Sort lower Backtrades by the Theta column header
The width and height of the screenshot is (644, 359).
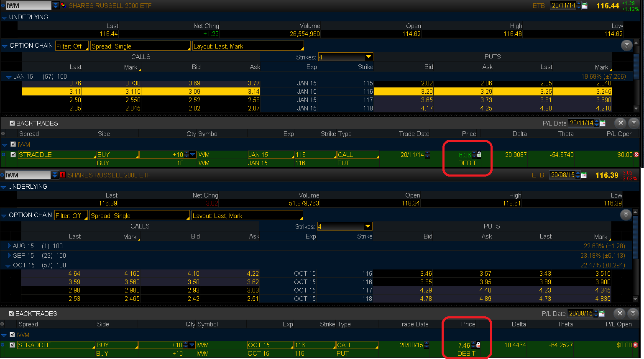tap(565, 324)
